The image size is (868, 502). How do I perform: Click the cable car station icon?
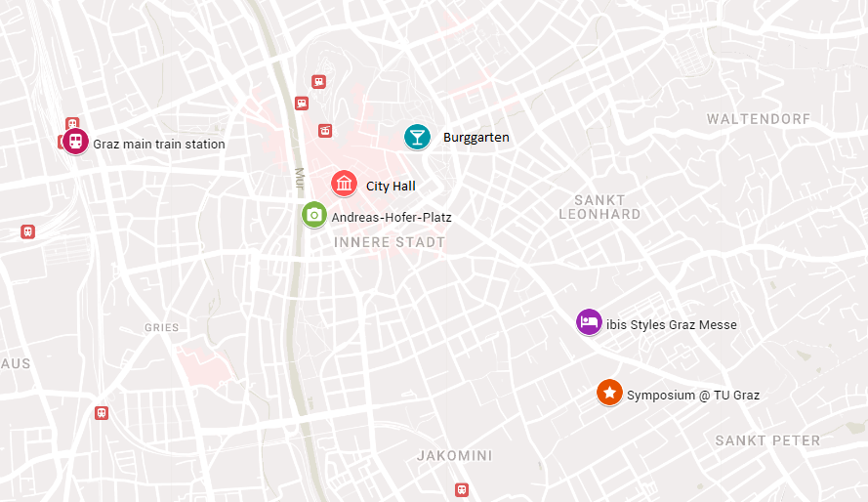point(325,131)
